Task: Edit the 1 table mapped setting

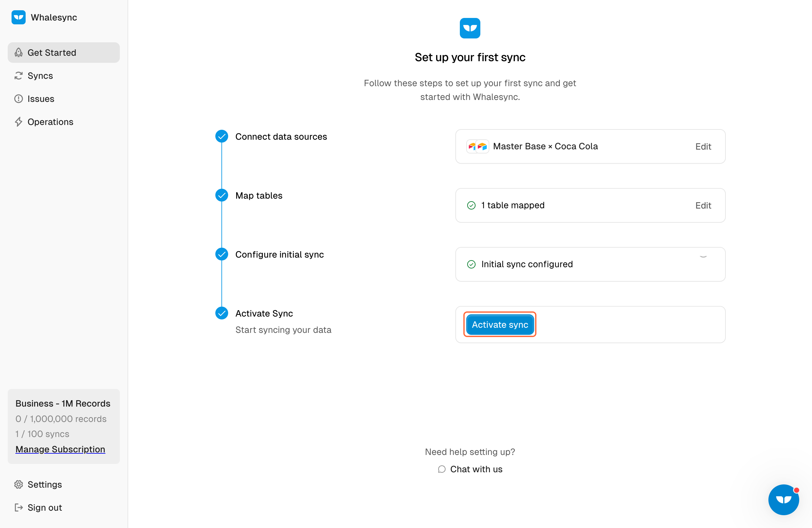Action: 703,206
